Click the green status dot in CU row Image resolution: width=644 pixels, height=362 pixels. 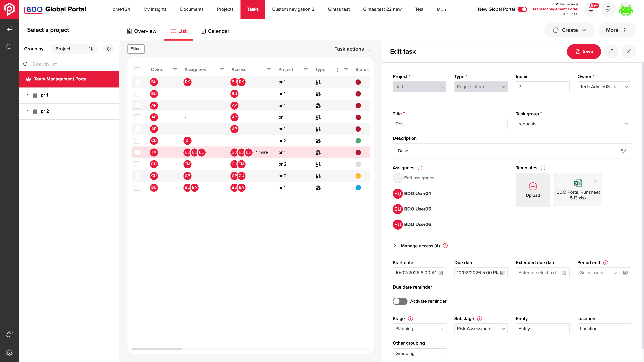358,141
